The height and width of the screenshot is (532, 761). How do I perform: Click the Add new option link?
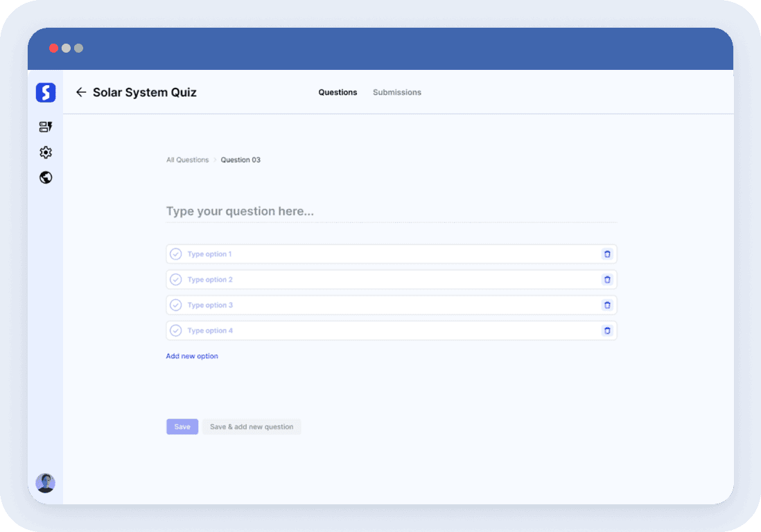click(x=192, y=356)
